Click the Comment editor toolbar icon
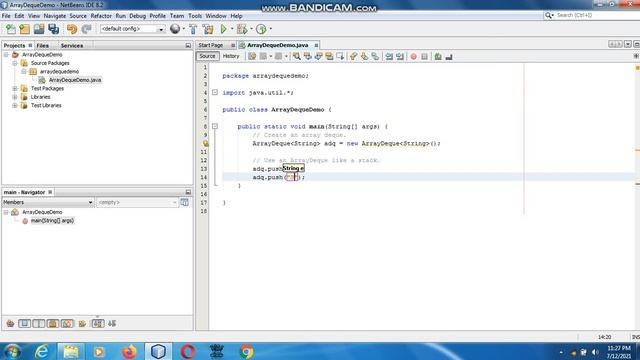Viewport: 640px width, 360px height. [x=438, y=57]
